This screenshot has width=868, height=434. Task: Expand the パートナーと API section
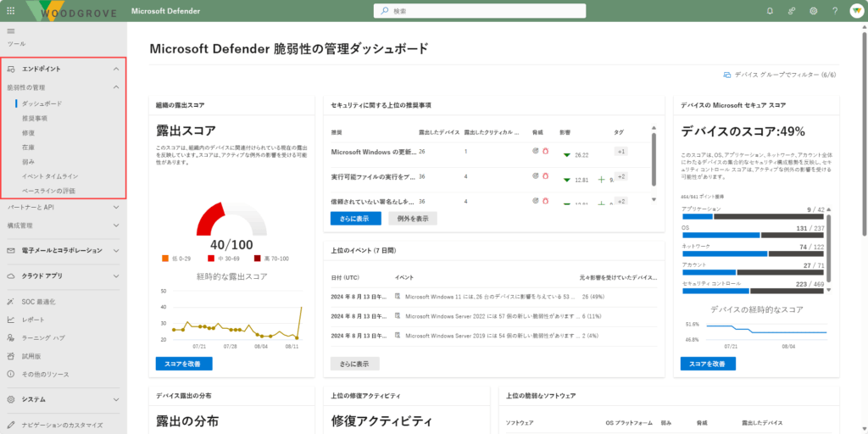click(x=116, y=207)
